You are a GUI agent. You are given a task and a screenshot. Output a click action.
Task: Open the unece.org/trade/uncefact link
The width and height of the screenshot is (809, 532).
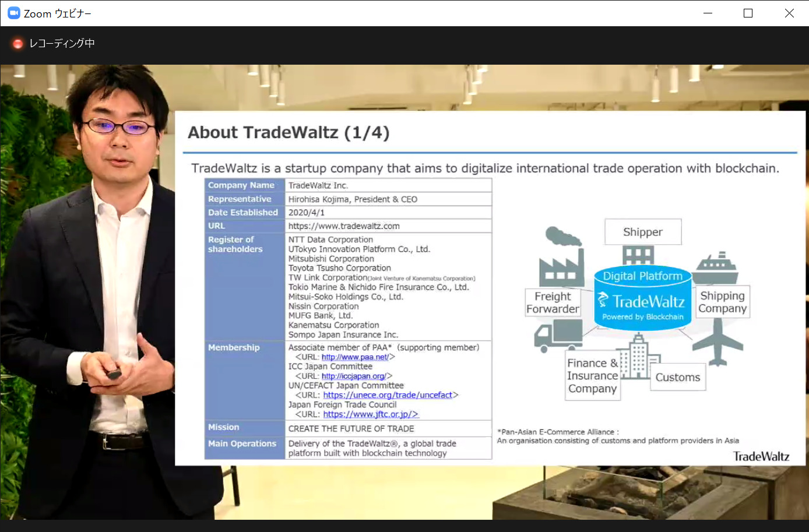[388, 395]
